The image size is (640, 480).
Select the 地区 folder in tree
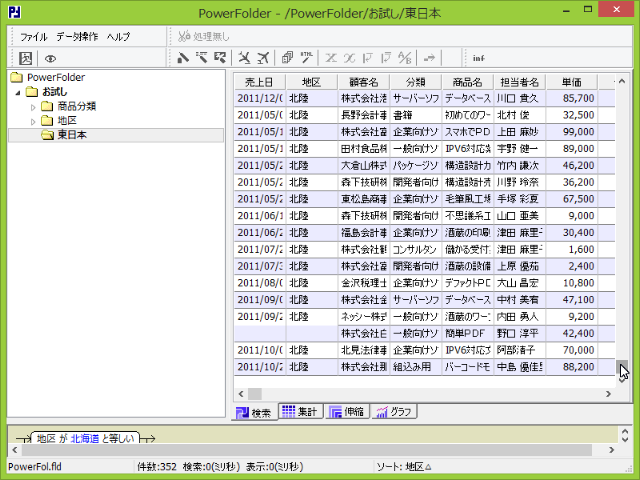point(59,121)
